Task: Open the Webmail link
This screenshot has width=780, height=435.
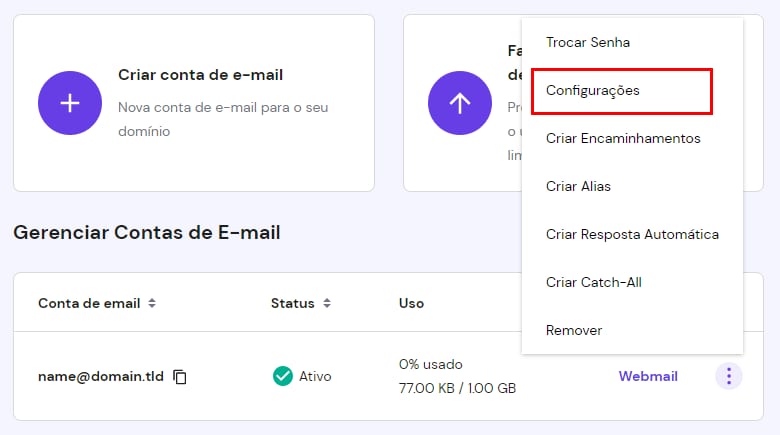Action: point(648,376)
